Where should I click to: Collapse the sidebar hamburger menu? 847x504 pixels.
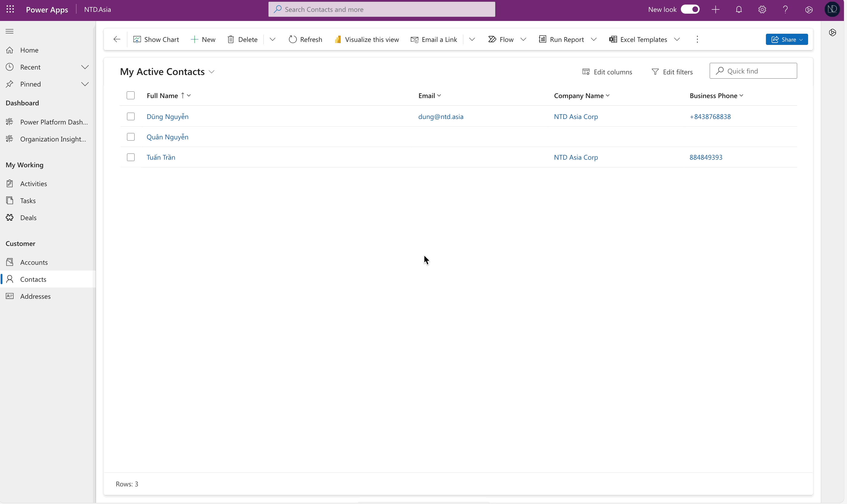pyautogui.click(x=9, y=31)
